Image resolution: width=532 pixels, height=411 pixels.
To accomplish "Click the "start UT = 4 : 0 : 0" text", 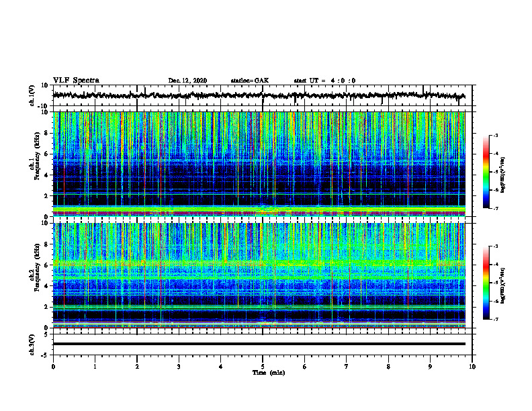I will coord(324,81).
